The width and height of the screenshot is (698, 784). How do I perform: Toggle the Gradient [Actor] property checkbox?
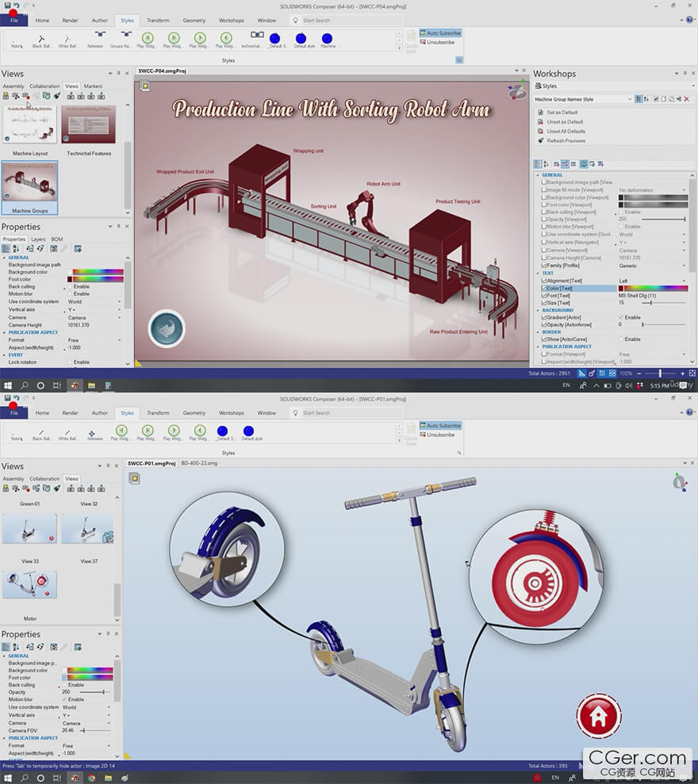pyautogui.click(x=543, y=317)
